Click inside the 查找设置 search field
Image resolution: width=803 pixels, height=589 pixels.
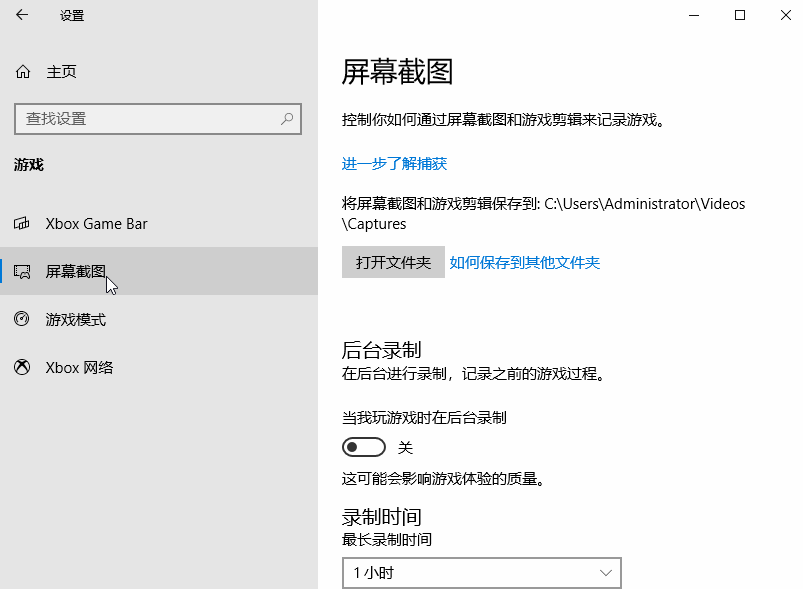pos(150,118)
